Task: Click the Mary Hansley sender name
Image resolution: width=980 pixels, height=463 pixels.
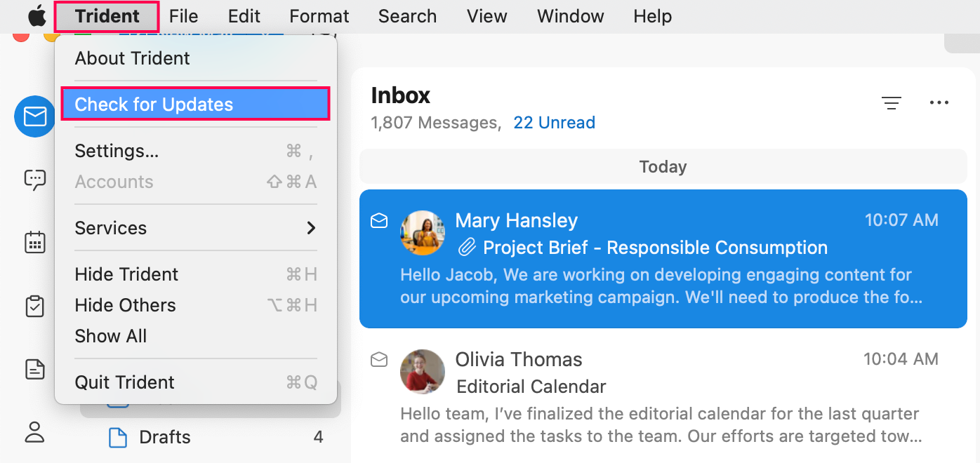Action: (517, 220)
